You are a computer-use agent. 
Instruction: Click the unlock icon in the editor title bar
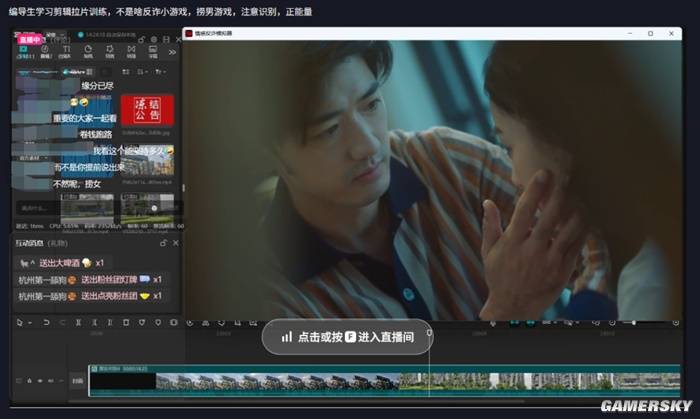point(142,40)
